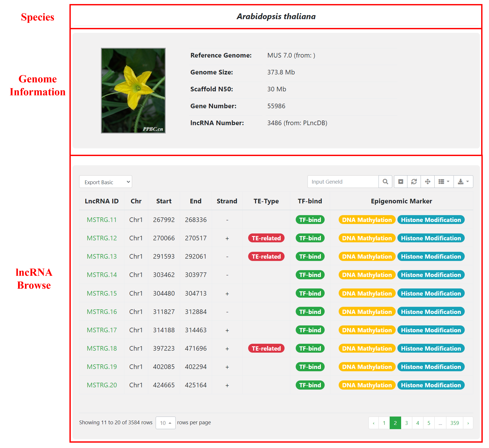This screenshot has width=489, height=448.
Task: Select current page 2 button
Action: pyautogui.click(x=395, y=423)
